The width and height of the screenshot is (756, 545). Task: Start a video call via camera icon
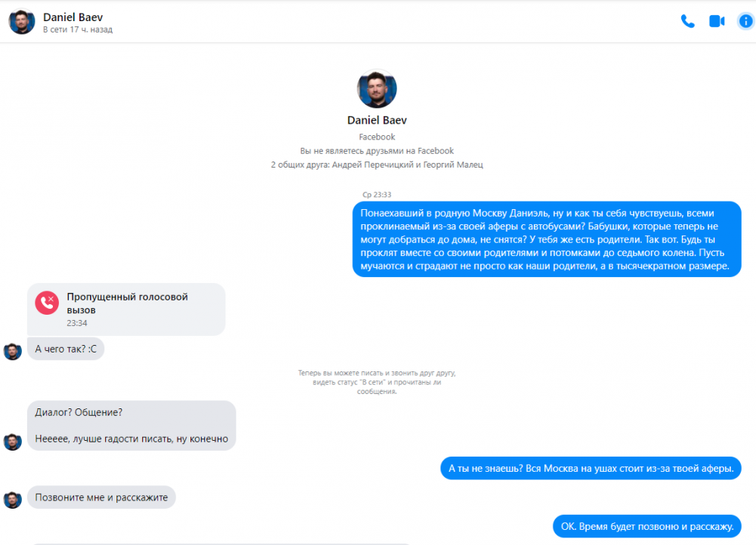(717, 21)
